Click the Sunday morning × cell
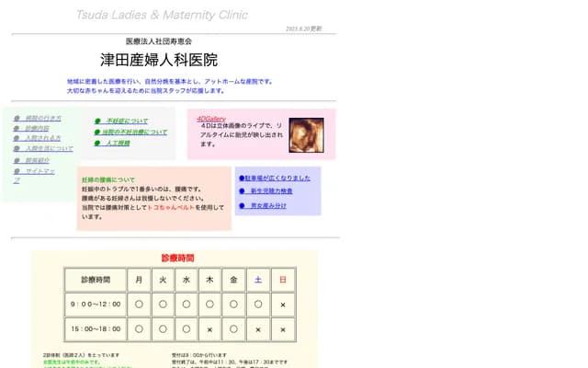 pyautogui.click(x=283, y=305)
